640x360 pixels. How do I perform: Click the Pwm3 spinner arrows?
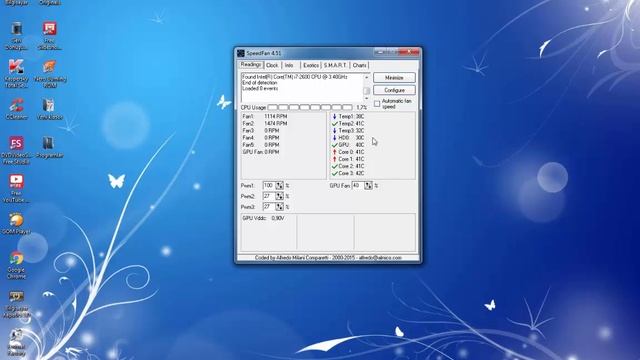tap(279, 207)
